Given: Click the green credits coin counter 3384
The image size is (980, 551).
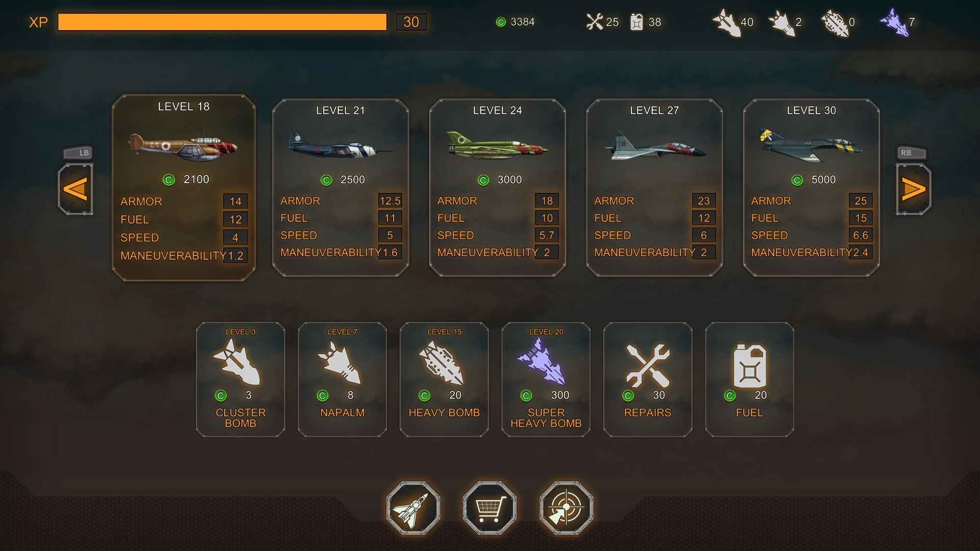Looking at the screenshot, I should coord(516,22).
